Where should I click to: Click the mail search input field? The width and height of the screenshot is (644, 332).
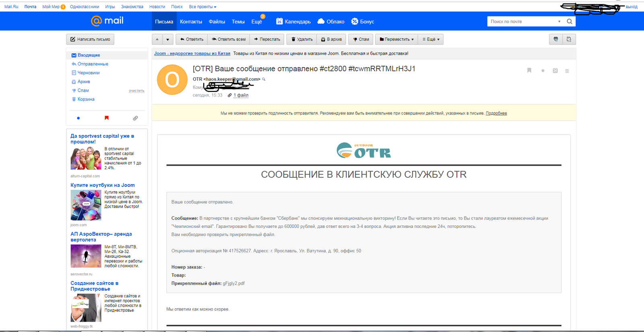coord(522,22)
